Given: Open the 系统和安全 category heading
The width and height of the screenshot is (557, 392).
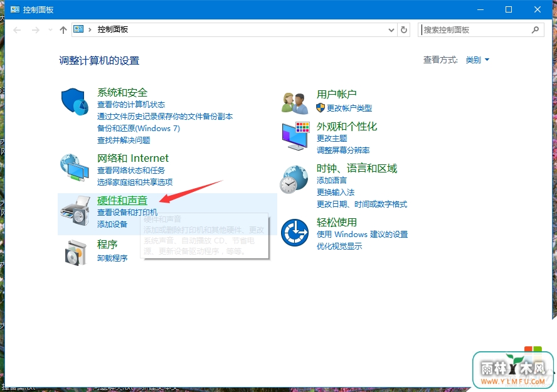Looking at the screenshot, I should pyautogui.click(x=122, y=92).
